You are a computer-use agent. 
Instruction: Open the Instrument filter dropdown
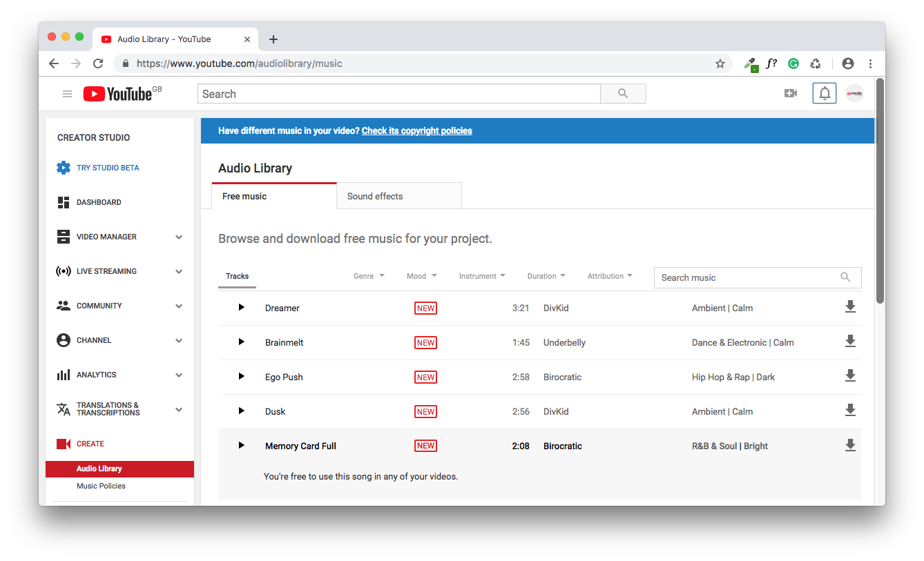482,276
